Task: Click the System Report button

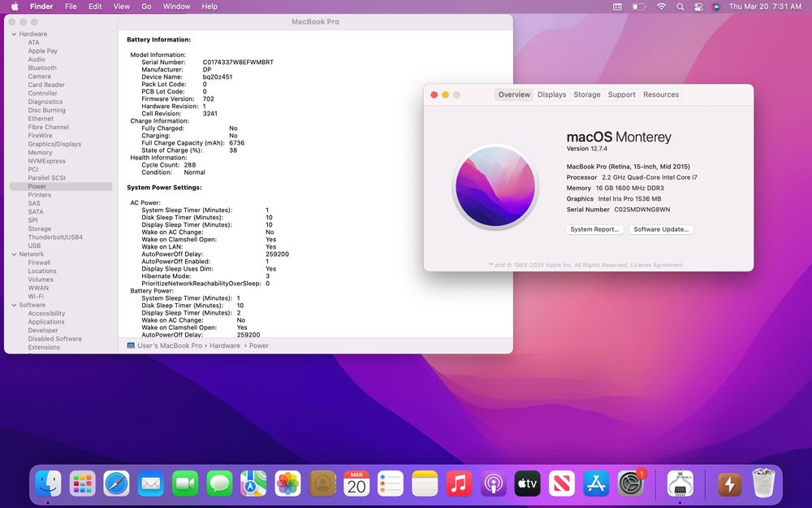Action: (594, 229)
